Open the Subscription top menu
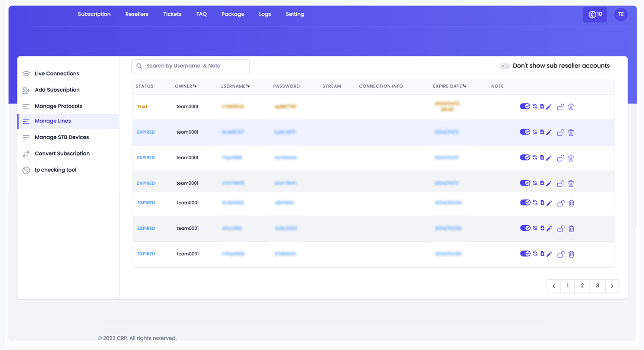This screenshot has width=644, height=350. 94,14
